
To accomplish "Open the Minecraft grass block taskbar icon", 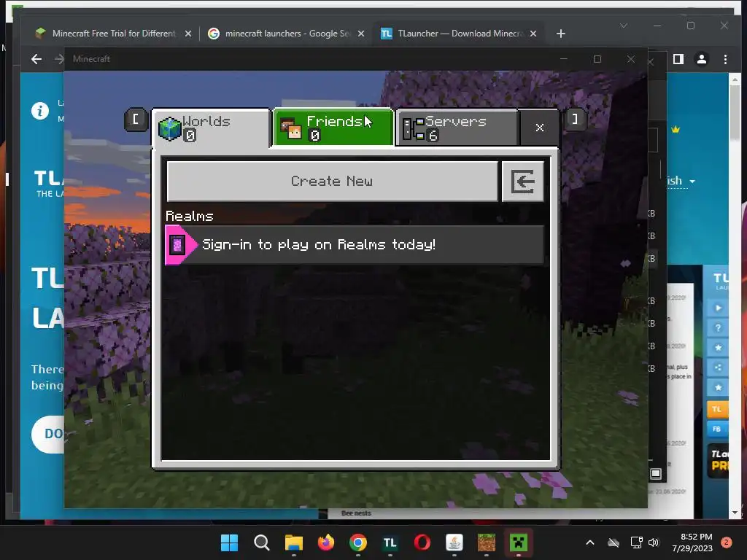I will (x=487, y=542).
